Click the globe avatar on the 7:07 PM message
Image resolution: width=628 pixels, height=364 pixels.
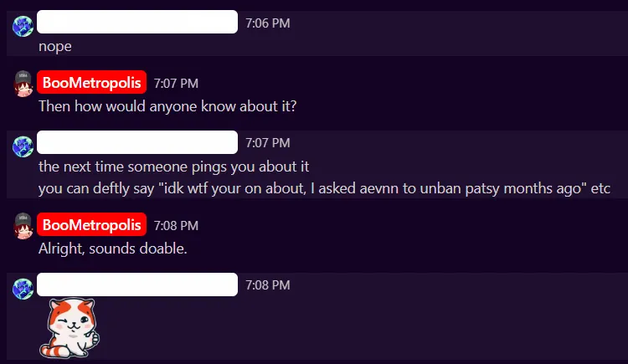click(x=23, y=146)
